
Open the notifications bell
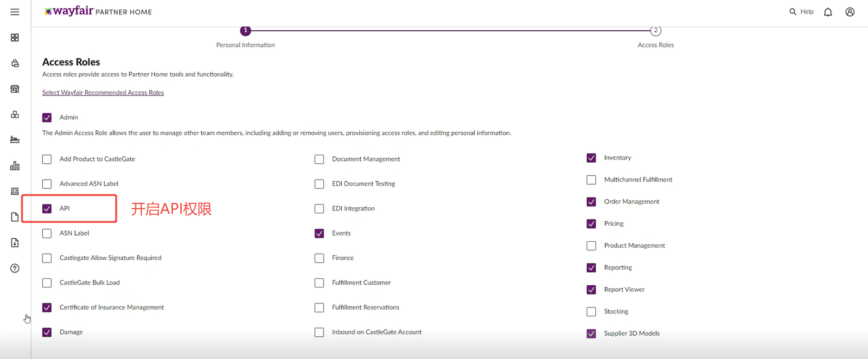click(x=828, y=12)
